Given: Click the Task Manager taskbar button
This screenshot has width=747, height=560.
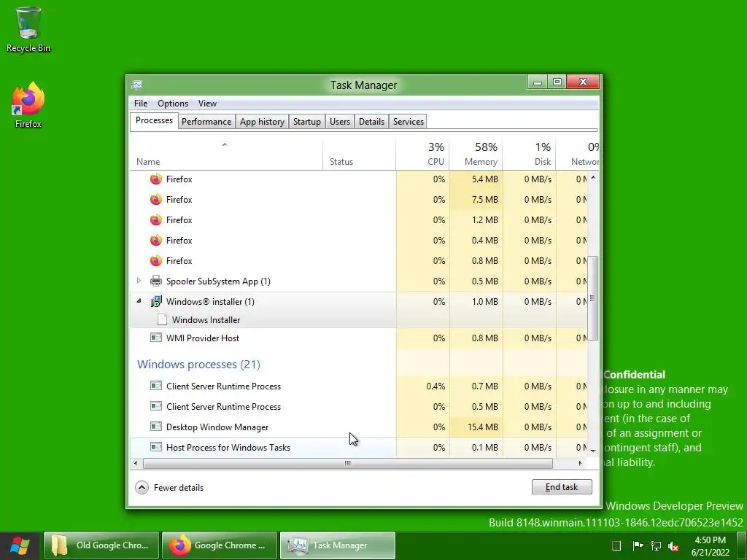Looking at the screenshot, I should click(x=337, y=545).
